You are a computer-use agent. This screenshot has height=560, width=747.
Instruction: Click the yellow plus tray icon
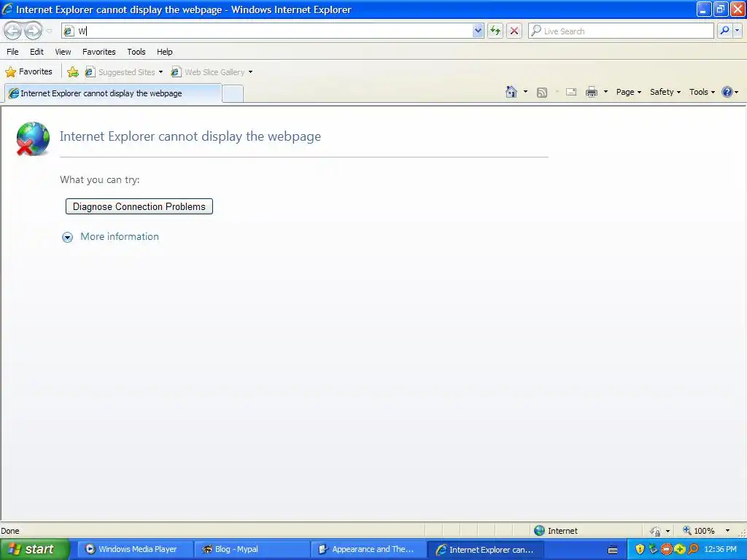(679, 550)
